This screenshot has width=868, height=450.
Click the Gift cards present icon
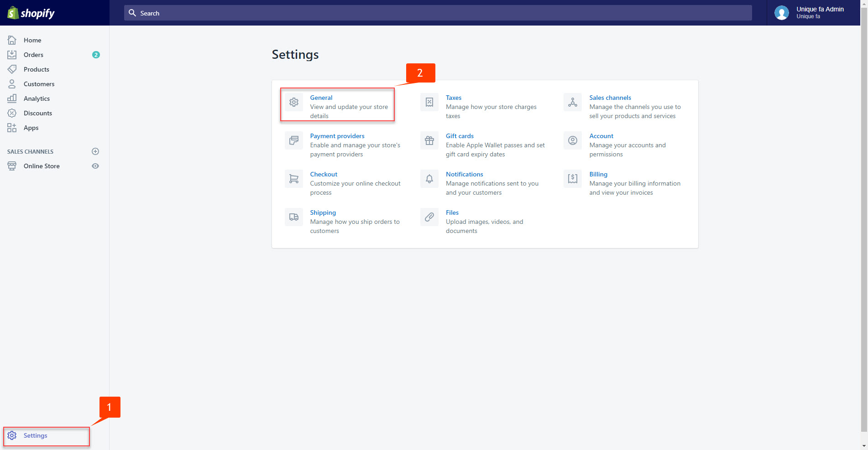(429, 140)
